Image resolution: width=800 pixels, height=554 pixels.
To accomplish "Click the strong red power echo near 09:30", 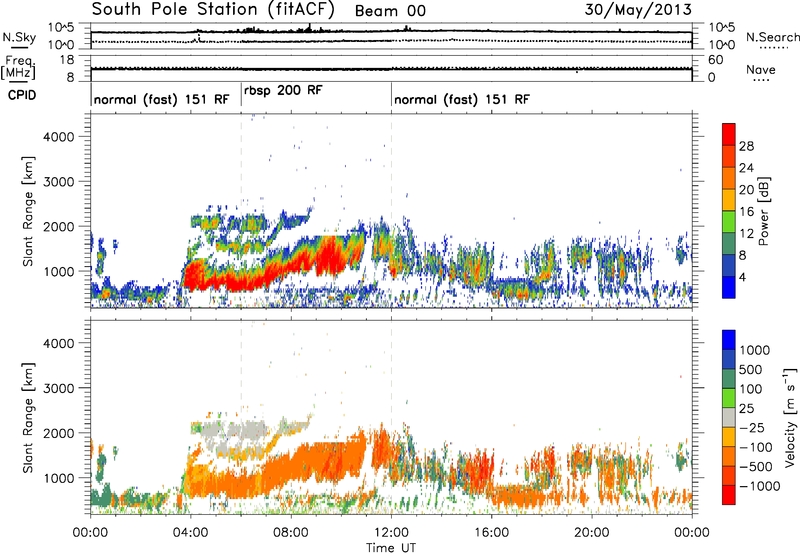I will point(332,255).
